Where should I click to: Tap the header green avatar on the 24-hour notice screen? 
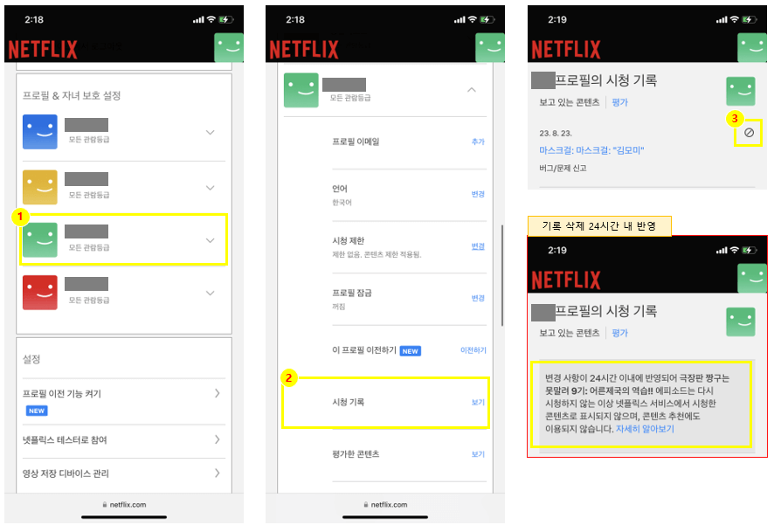coord(752,278)
